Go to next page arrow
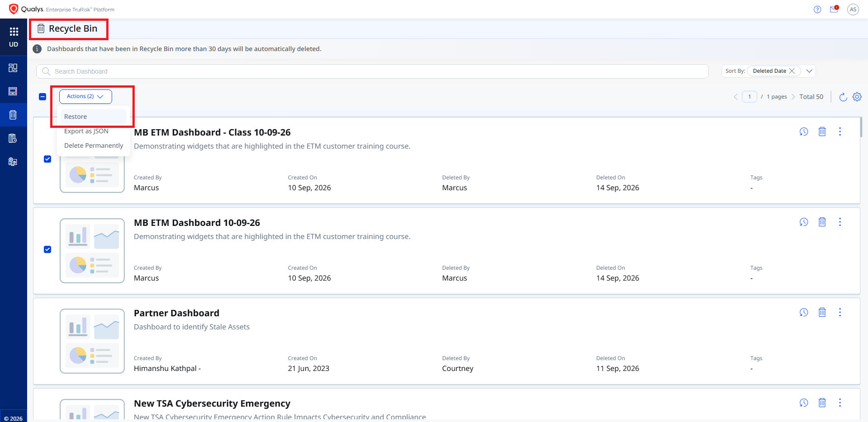 (793, 97)
